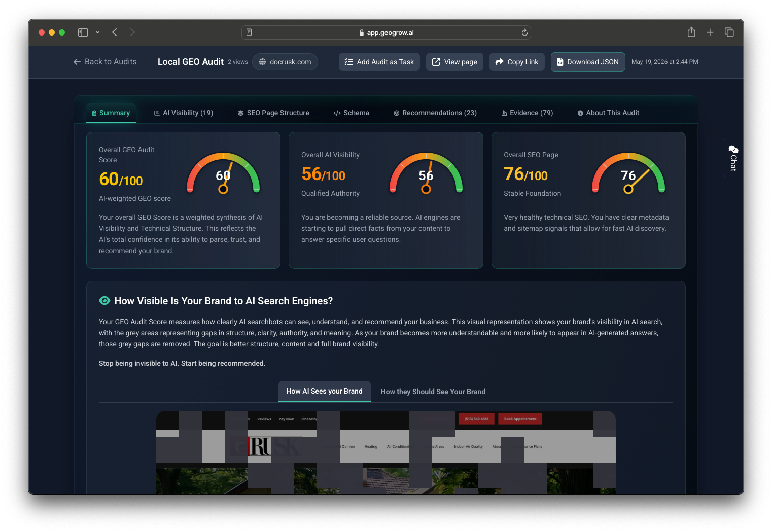The height and width of the screenshot is (532, 772).
Task: Show tab overview icon
Action: [729, 32]
